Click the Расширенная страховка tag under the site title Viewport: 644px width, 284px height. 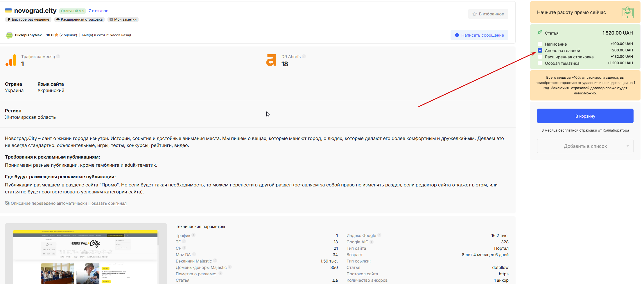[x=79, y=19]
